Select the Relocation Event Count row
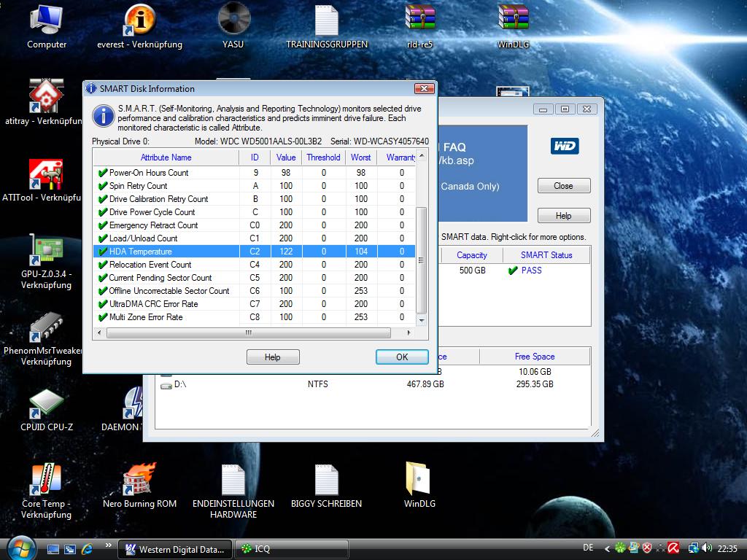The image size is (747, 560). [255, 264]
